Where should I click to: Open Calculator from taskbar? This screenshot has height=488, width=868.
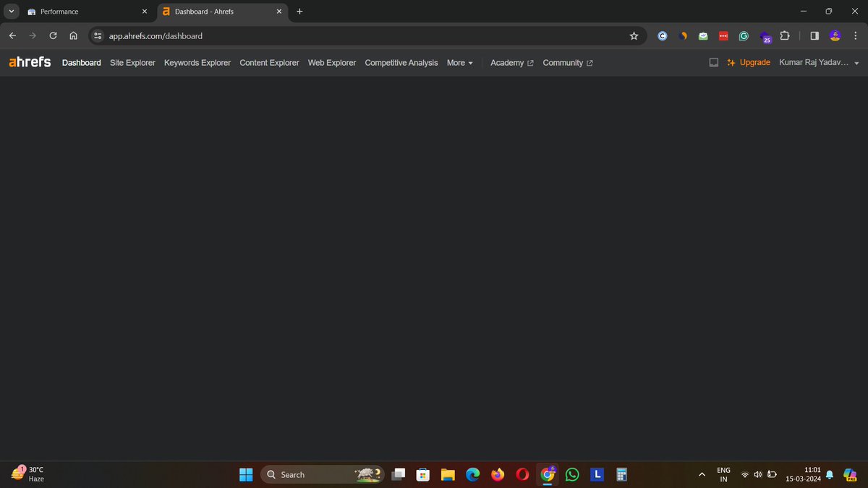621,474
